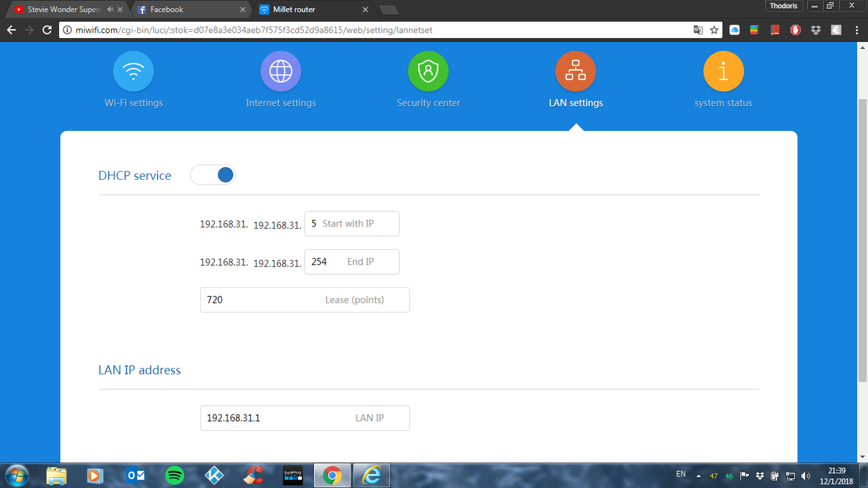Select the LAN settings network icon
868x488 pixels.
click(x=576, y=71)
